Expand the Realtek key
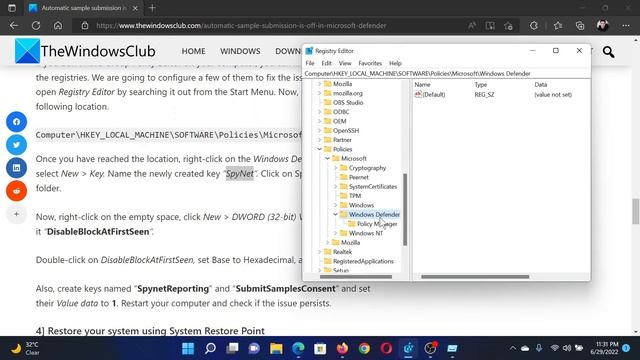Viewport: 640px width, 360px height. point(319,252)
